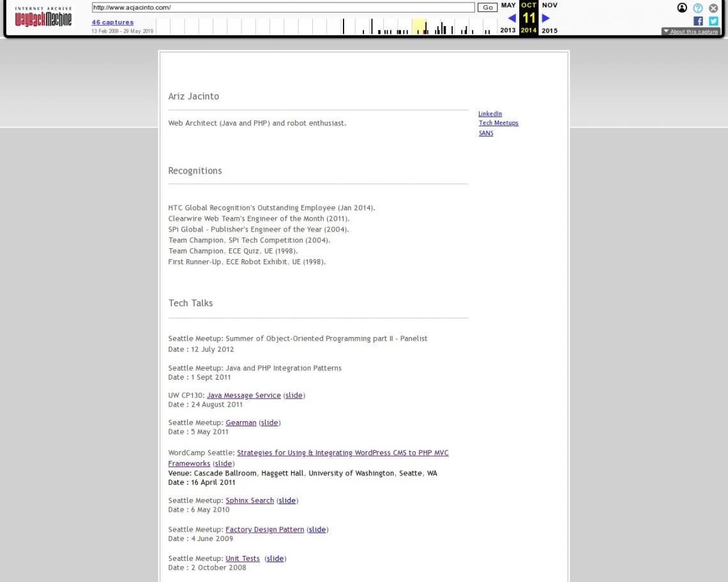Jump to the MAY capture
Image resolution: width=728 pixels, height=582 pixels.
point(508,5)
